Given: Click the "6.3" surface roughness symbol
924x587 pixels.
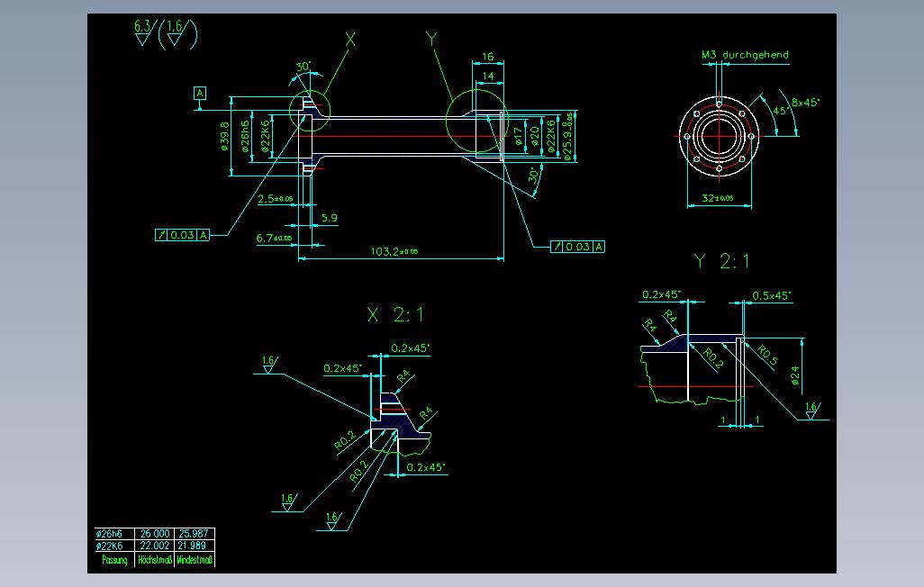Looking at the screenshot, I should (x=143, y=32).
